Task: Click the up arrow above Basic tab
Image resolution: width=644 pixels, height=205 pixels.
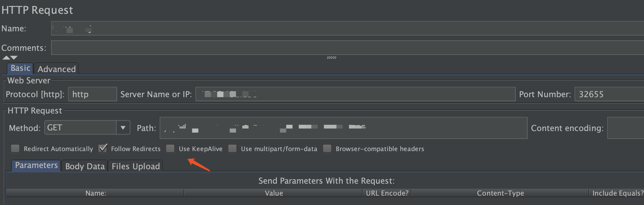Action: point(5,57)
